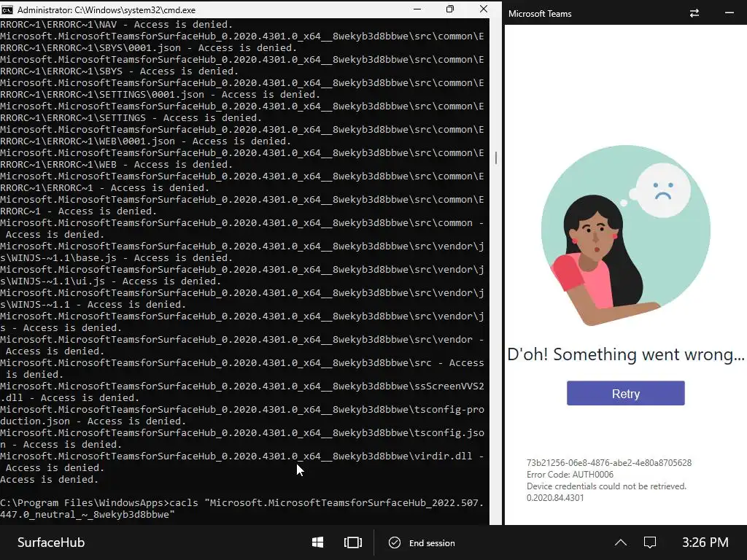This screenshot has height=560, width=747.
Task: Click the error GUID 73b21256 text
Action: click(x=609, y=462)
